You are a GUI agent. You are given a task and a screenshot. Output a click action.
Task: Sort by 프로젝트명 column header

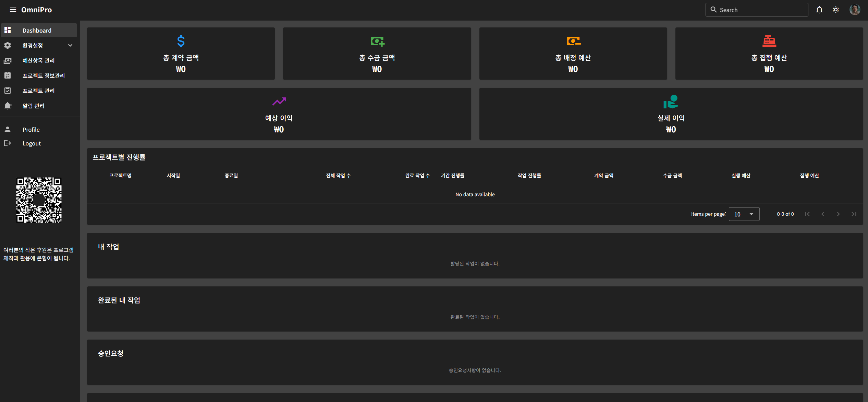[120, 175]
